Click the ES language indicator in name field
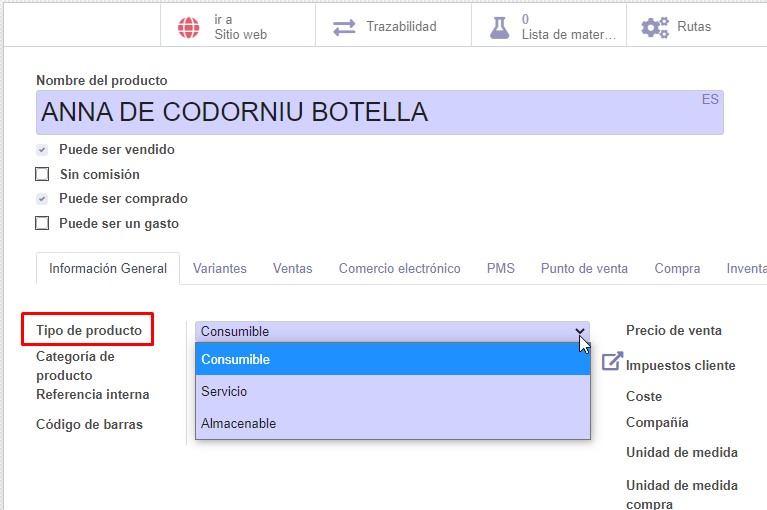767x510 pixels. click(710, 99)
